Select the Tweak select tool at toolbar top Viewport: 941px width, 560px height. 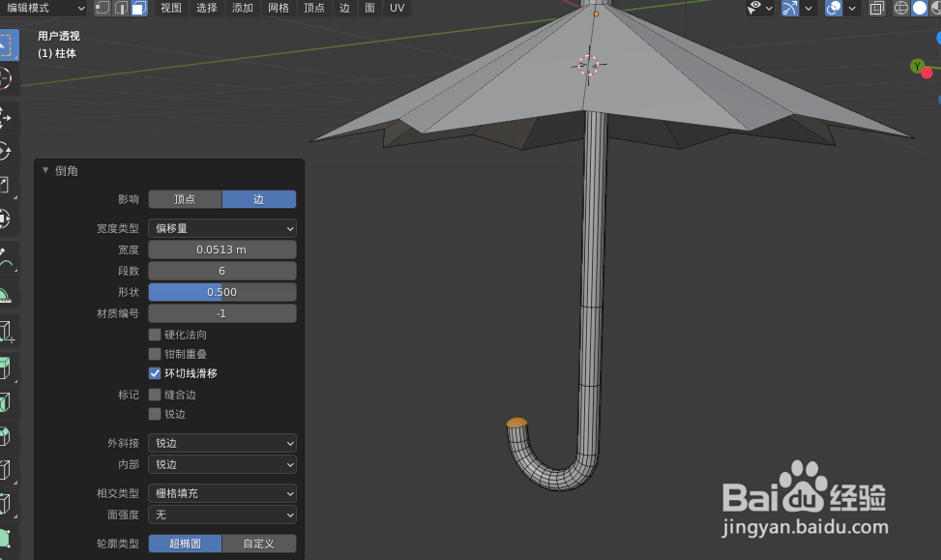pyautogui.click(x=10, y=44)
